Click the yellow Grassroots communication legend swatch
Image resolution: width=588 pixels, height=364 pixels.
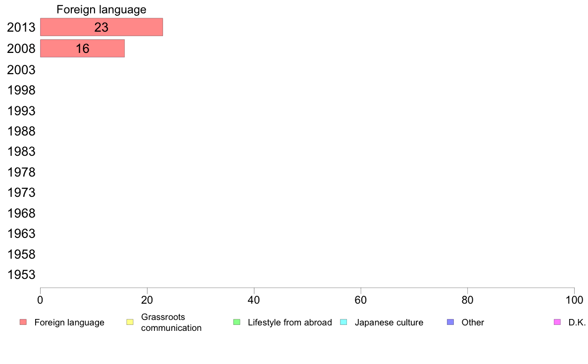point(130,322)
